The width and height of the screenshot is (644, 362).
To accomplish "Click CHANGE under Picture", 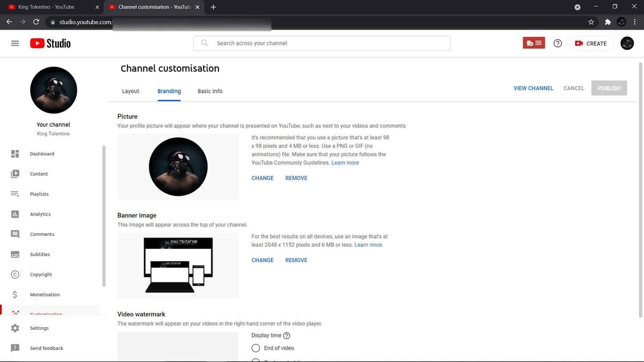I will (x=262, y=178).
